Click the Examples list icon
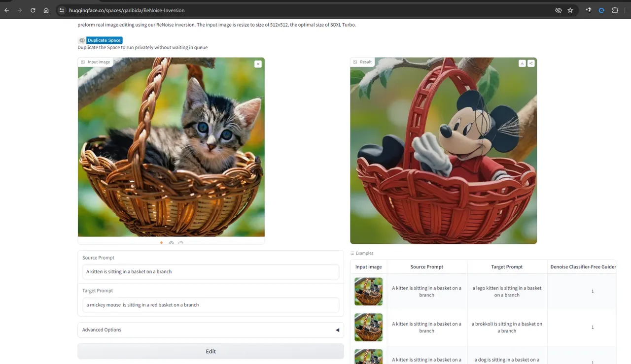The image size is (631, 364). tap(352, 253)
